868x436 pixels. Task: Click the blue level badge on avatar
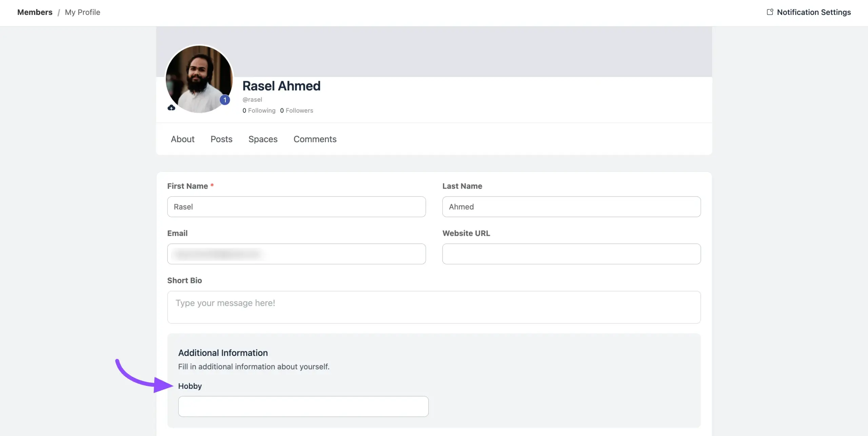point(224,100)
